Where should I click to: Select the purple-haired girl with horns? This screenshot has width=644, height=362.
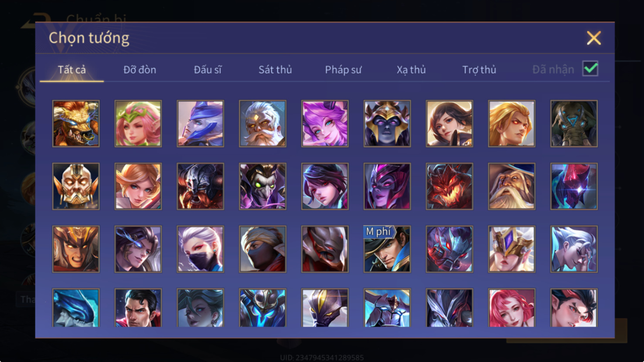point(325,124)
